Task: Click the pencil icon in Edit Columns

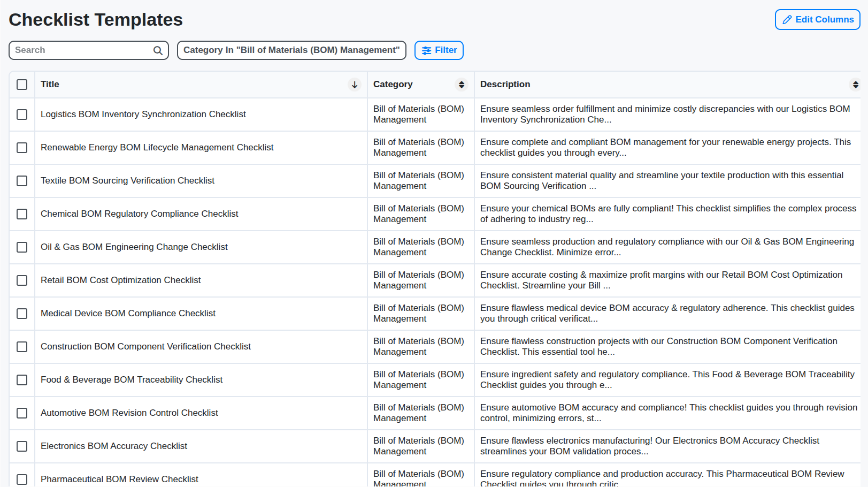Action: point(786,19)
